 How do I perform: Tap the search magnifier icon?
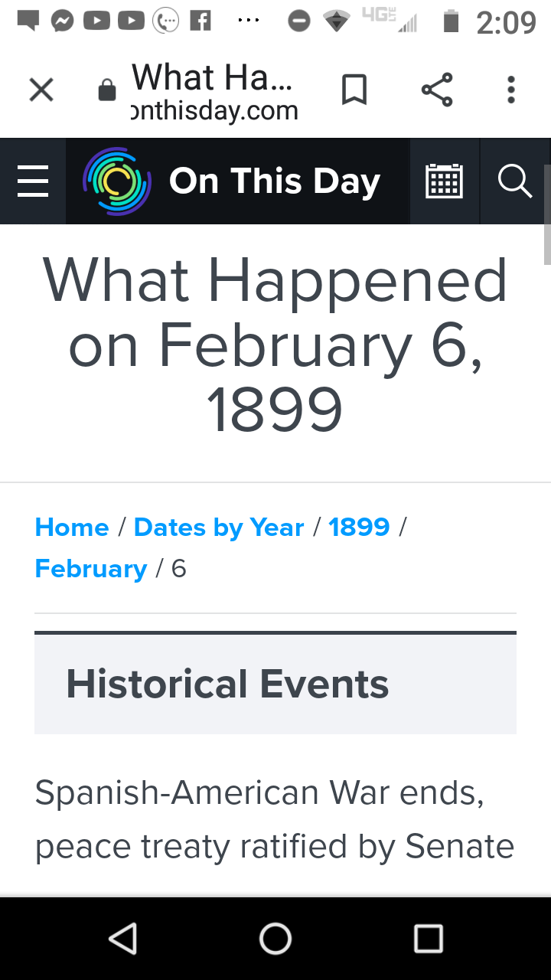tap(514, 181)
